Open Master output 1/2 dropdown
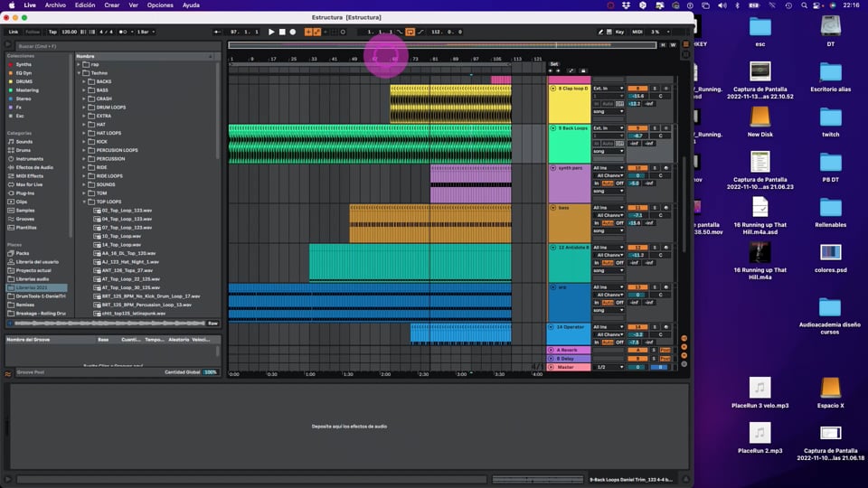This screenshot has height=488, width=868. [609, 368]
